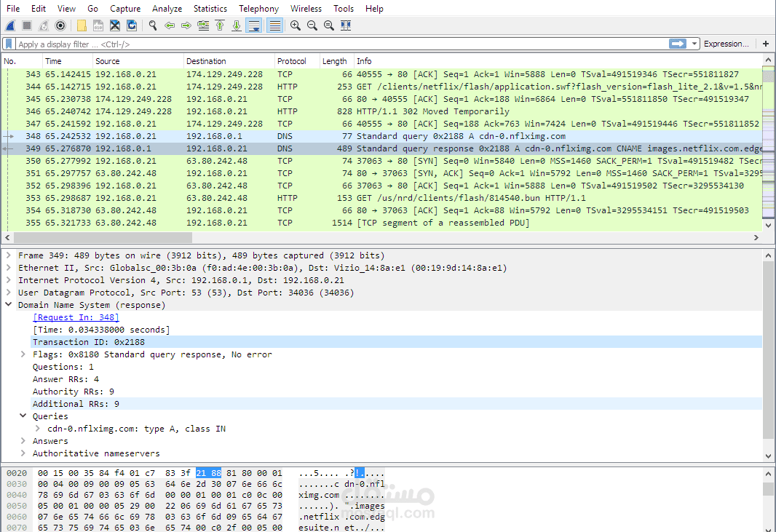The image size is (776, 532).
Task: Reset text size to normal
Action: [328, 25]
